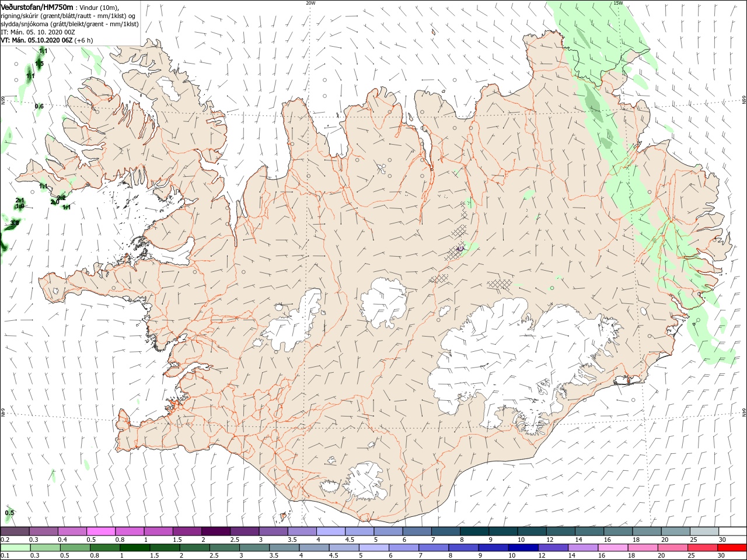
Task: Click the bottom-row legend label 0.1
Action: coord(5,556)
